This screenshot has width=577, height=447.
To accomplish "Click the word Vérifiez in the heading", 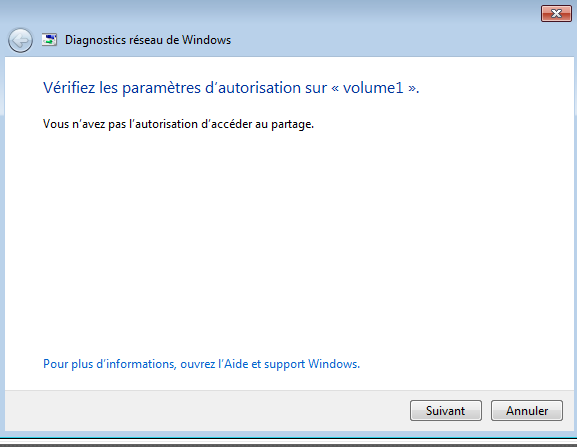I will tap(69, 88).
